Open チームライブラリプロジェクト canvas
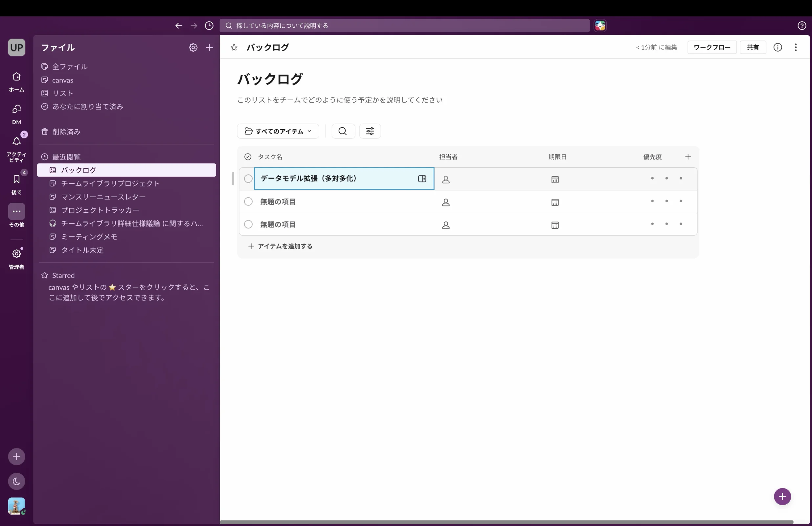812x526 pixels. click(x=126, y=183)
